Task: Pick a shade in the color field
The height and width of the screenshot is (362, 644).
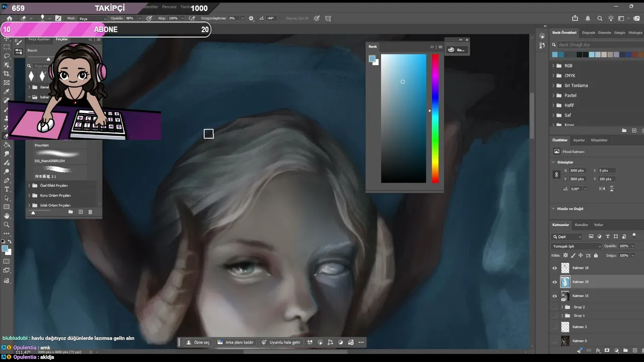Action: (x=404, y=119)
